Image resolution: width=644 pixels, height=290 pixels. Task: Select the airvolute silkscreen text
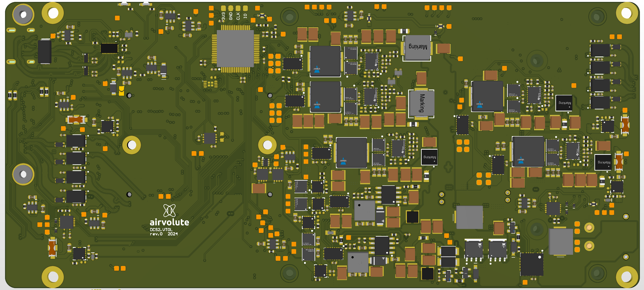169,222
